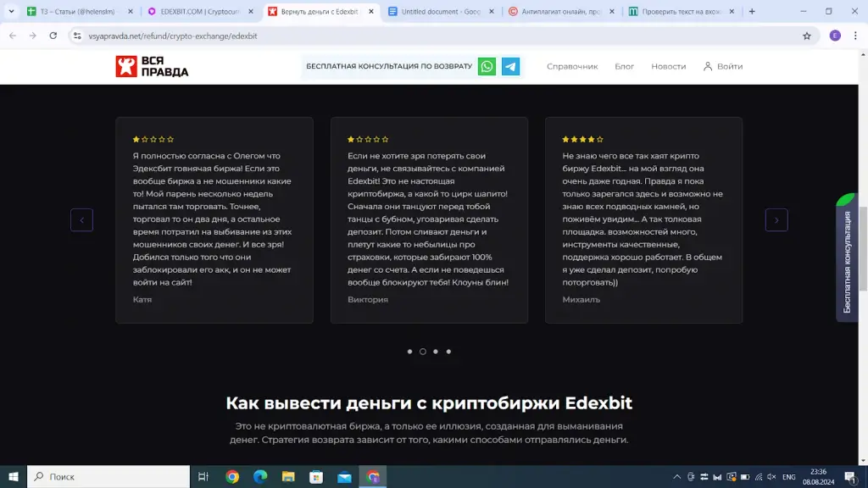Click the page vertical scrollbar thumb
The image size is (868, 488).
click(863, 249)
